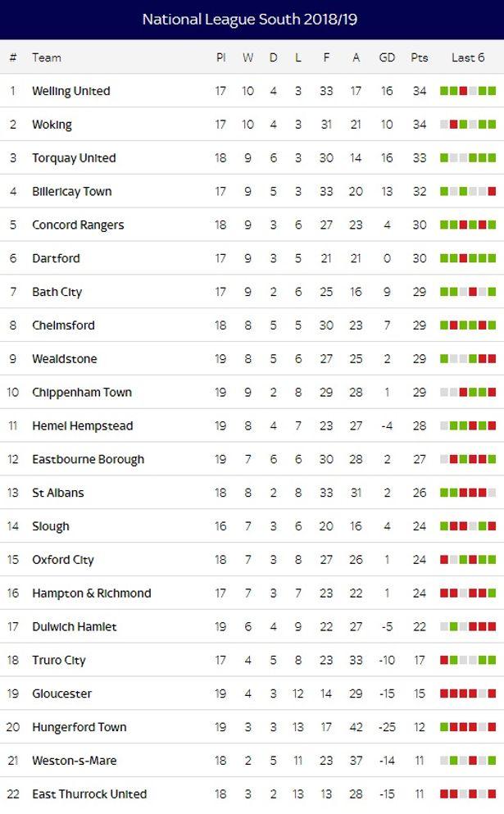504x814 pixels.
Task: Open the Weston-s-Mare team link
Action: point(75,761)
